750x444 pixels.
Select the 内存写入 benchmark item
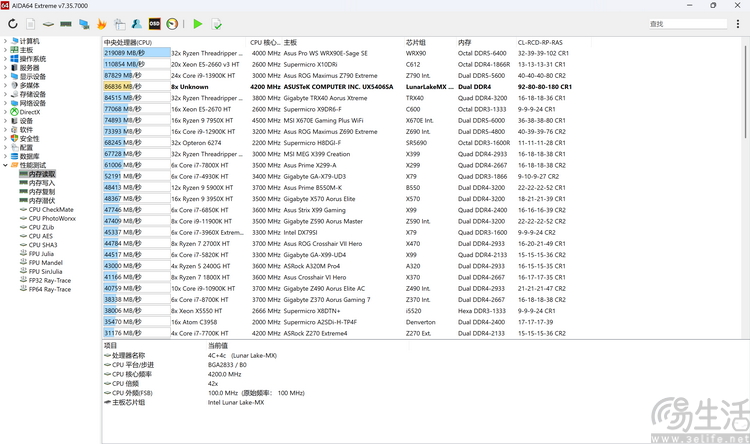click(42, 183)
